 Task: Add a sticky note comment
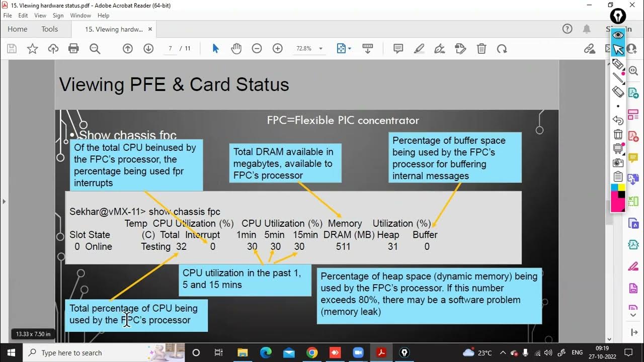click(398, 49)
